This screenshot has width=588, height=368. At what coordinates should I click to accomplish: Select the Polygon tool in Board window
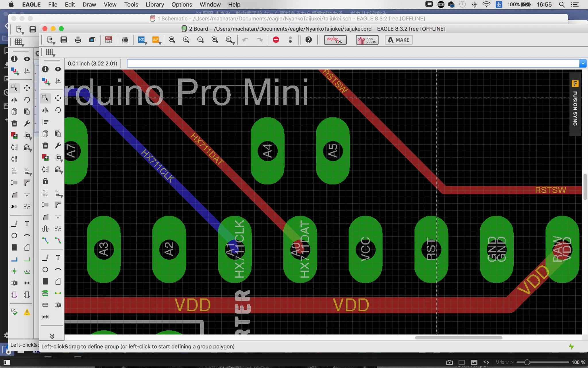(x=58, y=281)
